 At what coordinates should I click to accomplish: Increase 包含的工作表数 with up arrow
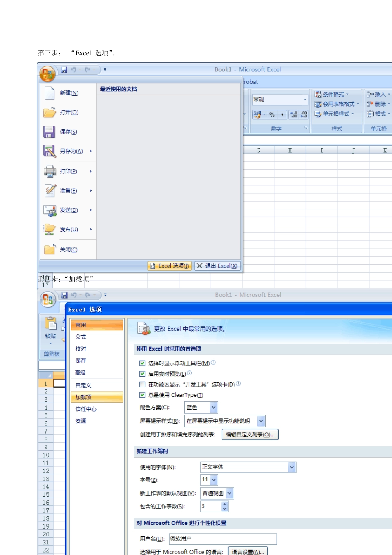pyautogui.click(x=224, y=504)
